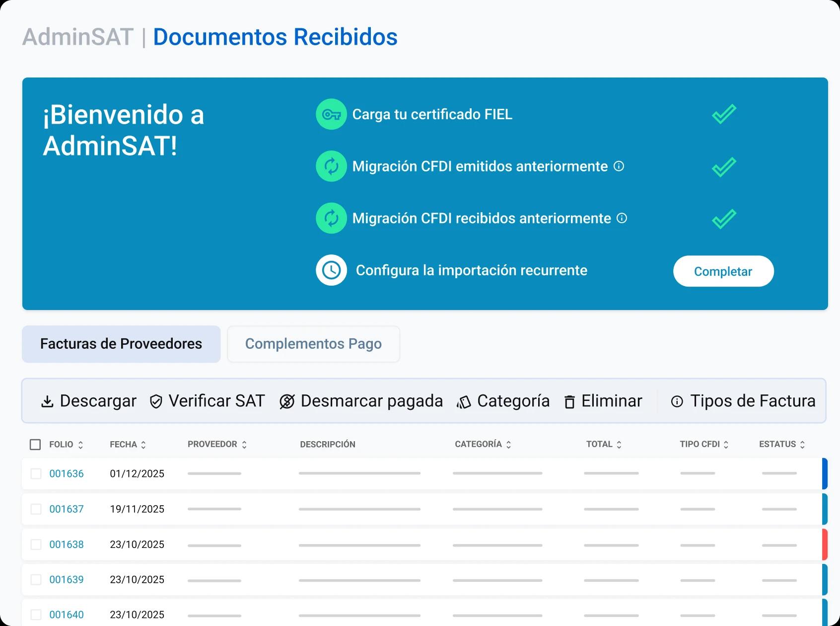Viewport: 840px width, 626px height.
Task: Open info icon next to CFDI recibidos anteriormente
Action: 622,218
